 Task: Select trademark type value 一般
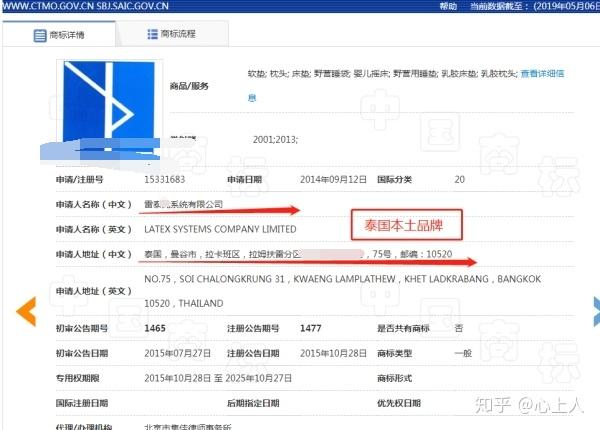click(463, 353)
